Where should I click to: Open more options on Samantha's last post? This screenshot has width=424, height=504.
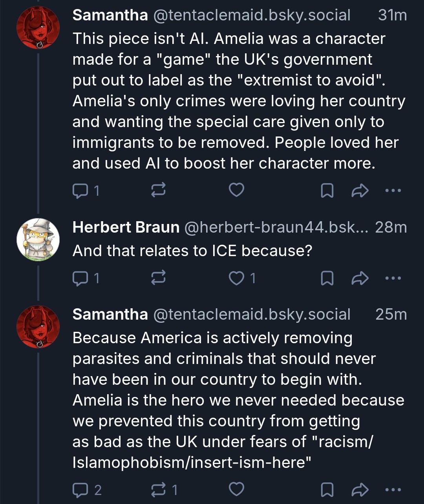point(393,489)
